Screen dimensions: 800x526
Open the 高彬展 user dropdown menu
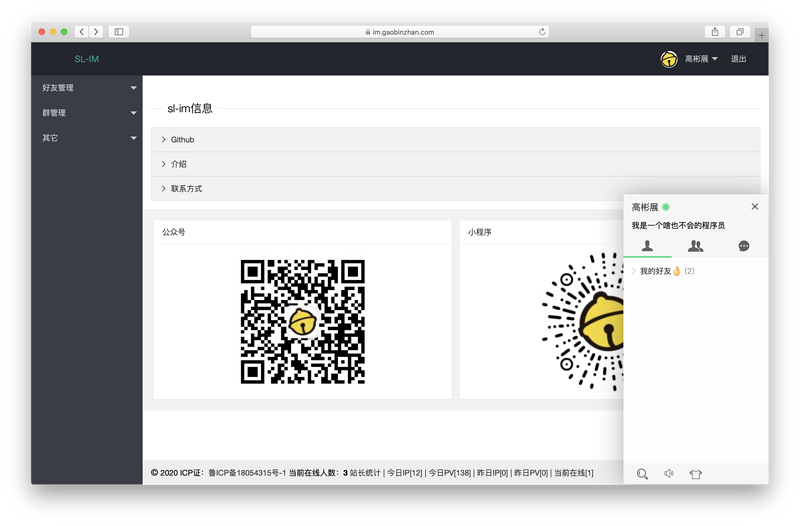click(701, 59)
